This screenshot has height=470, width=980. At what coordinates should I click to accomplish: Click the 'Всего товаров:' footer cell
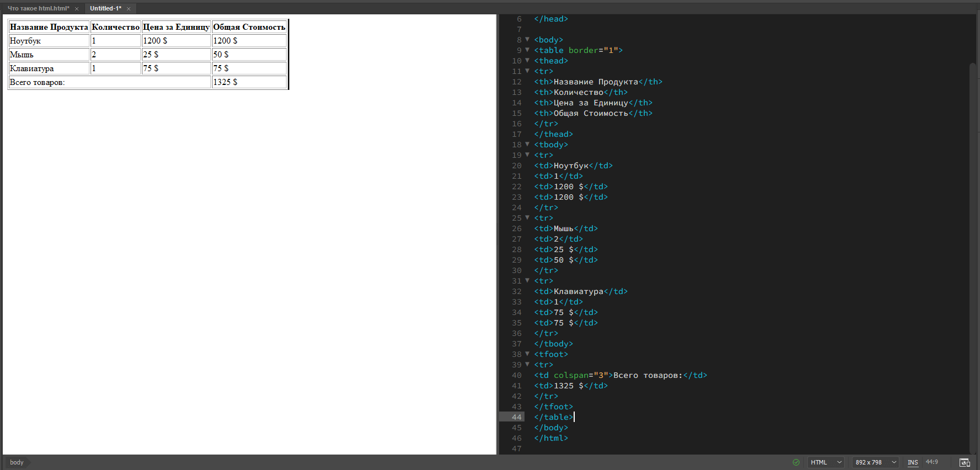coord(109,82)
